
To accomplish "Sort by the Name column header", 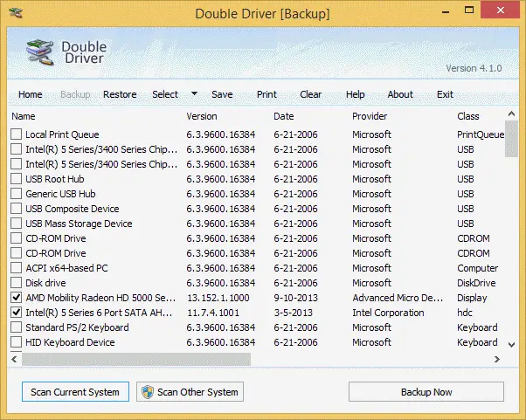I will click(x=24, y=116).
